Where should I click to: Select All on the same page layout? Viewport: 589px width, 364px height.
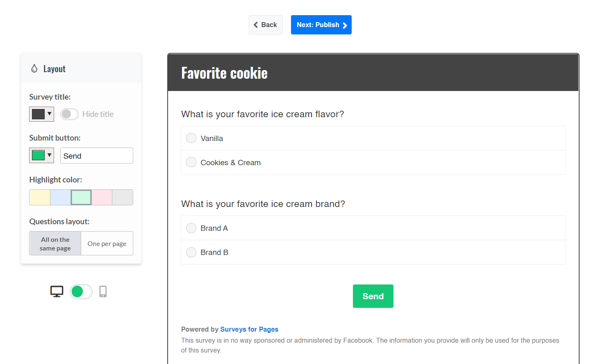pos(55,243)
